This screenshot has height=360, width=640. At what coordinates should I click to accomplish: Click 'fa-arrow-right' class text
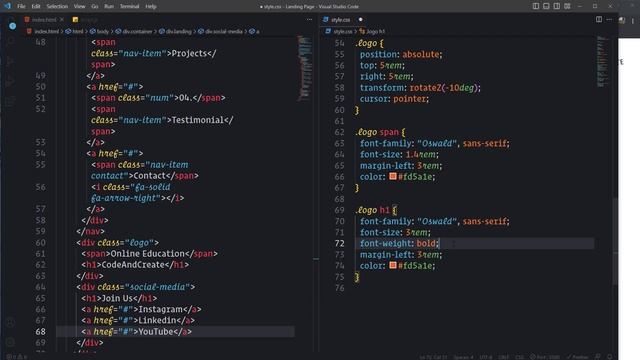click(x=125, y=198)
